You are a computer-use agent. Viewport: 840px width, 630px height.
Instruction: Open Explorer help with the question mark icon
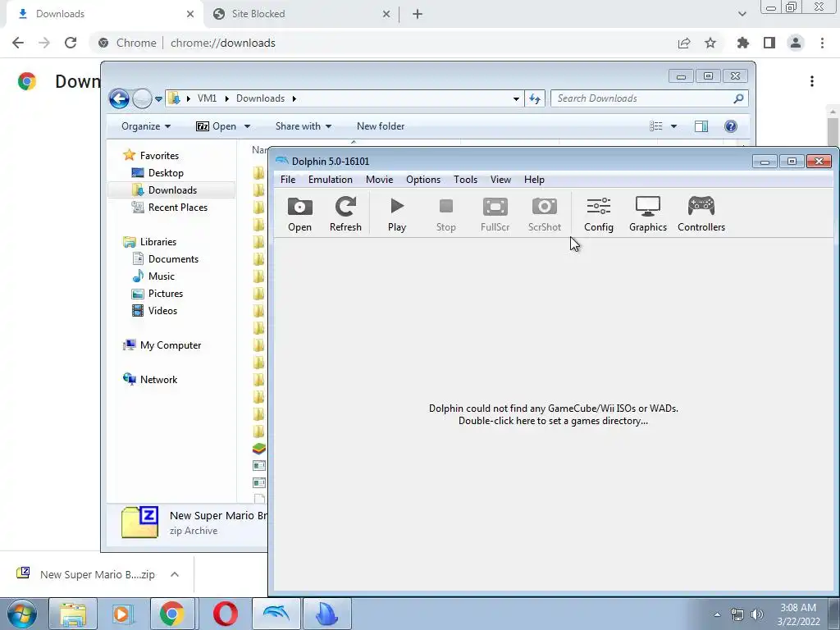(x=731, y=126)
